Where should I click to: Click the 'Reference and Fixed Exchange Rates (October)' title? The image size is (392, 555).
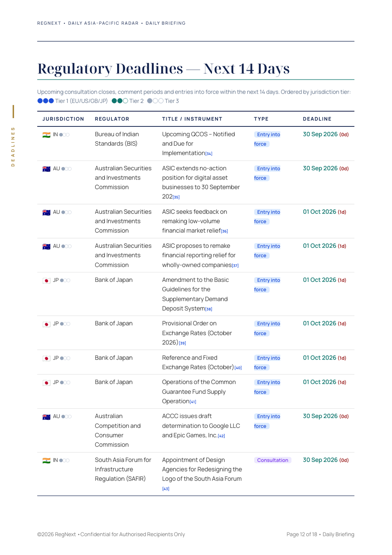pyautogui.click(x=202, y=362)
